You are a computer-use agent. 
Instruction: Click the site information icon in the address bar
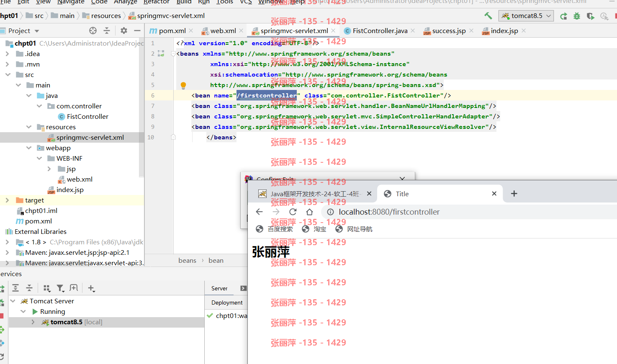[330, 212]
